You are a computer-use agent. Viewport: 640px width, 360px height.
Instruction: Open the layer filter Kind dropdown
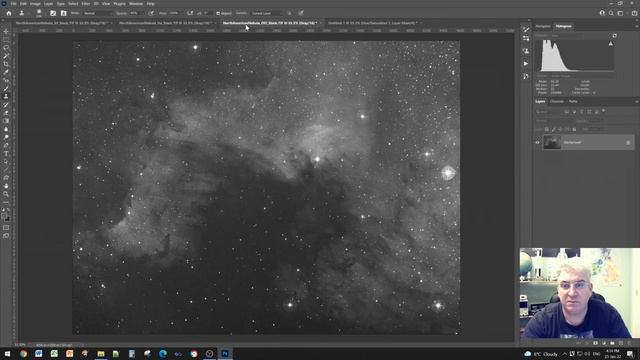point(548,111)
